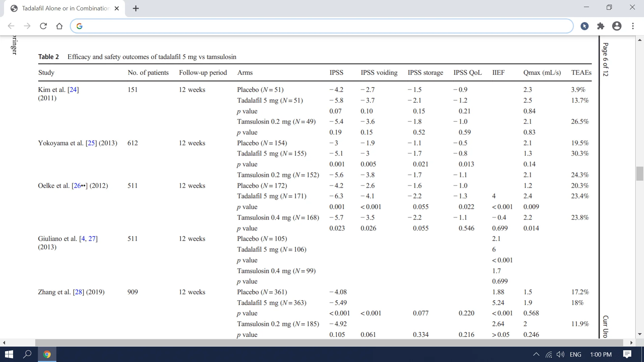Image resolution: width=644 pixels, height=362 pixels.
Task: Open Windows taskbar search
Action: coord(27,354)
